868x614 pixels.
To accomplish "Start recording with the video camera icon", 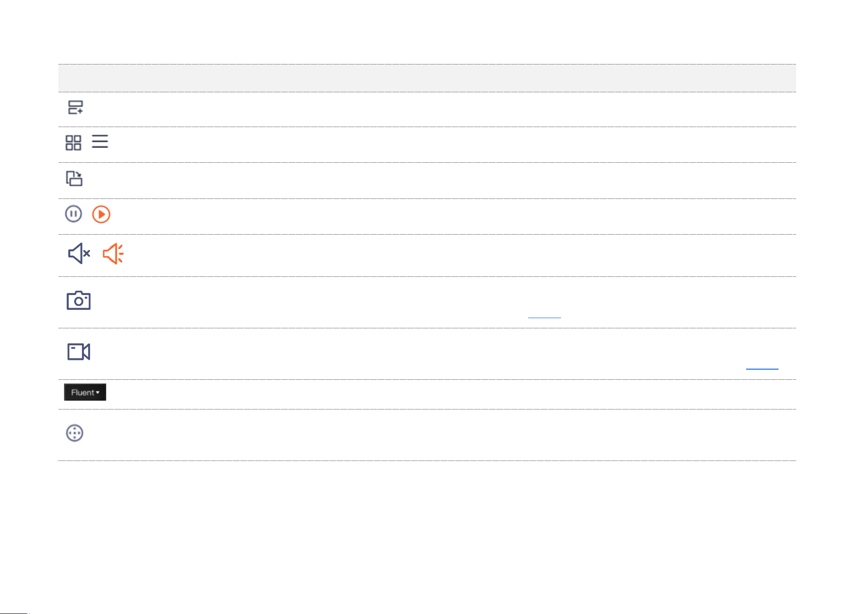I will pos(79,352).
